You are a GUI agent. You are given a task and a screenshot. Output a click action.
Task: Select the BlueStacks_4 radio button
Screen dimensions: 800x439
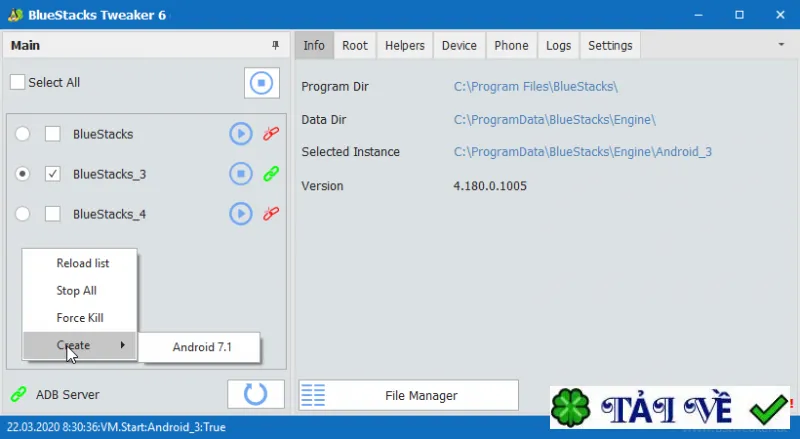(22, 214)
